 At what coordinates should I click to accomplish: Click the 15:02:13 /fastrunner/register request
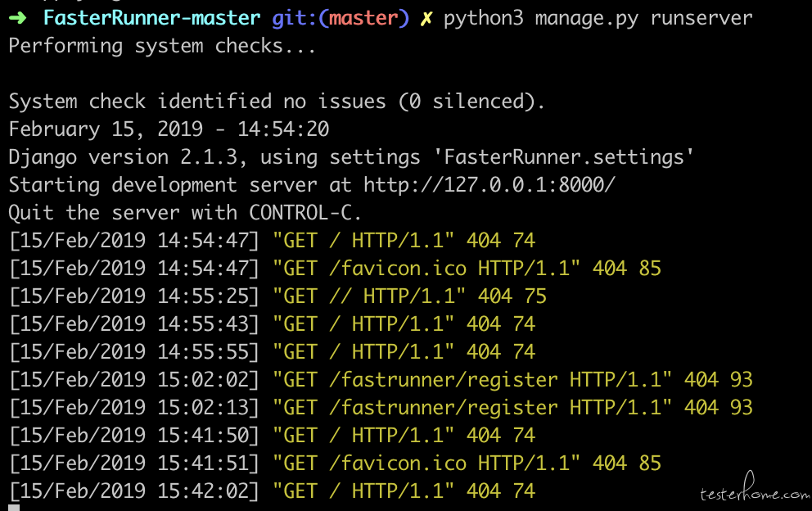pos(381,408)
